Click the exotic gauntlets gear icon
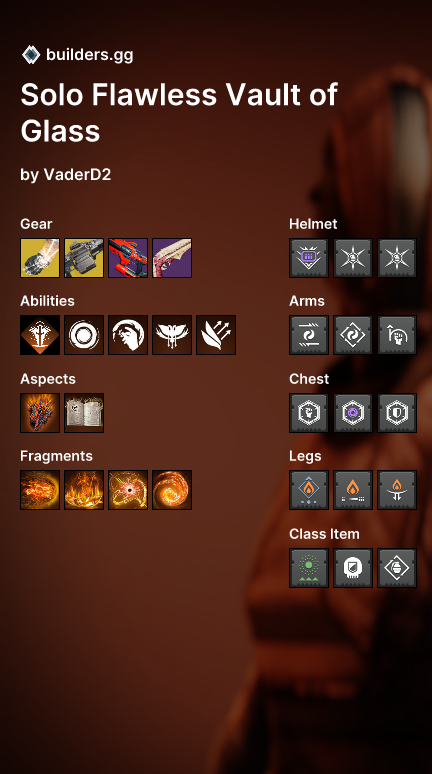This screenshot has height=774, width=432. 40,258
